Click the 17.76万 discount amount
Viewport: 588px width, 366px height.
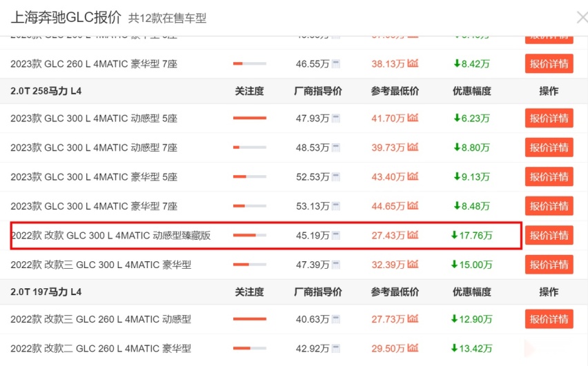472,235
